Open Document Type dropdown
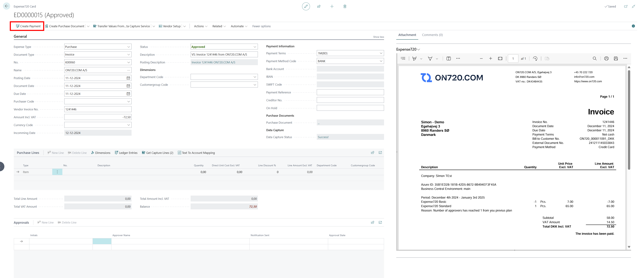This screenshot has height=278, width=644. pyautogui.click(x=128, y=54)
